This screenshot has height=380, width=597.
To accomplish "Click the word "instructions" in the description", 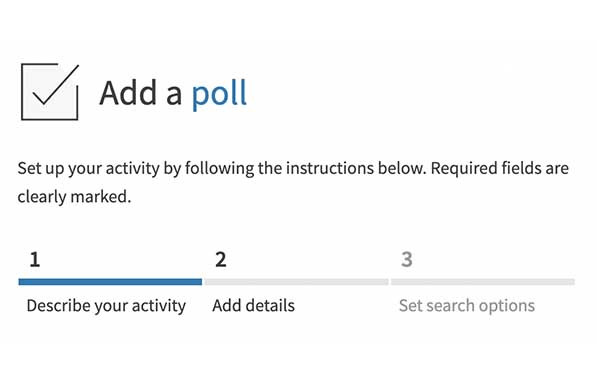I will [330, 168].
